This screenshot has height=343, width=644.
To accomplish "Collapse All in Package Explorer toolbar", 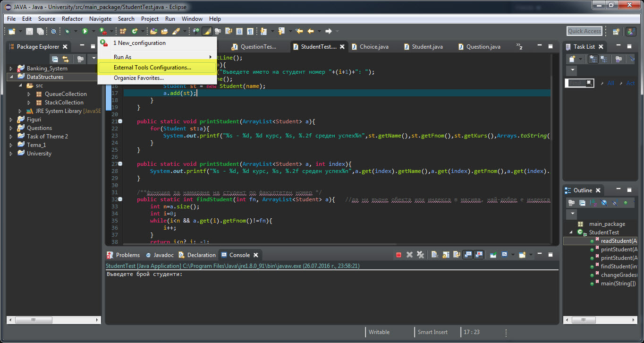I will coord(55,59).
